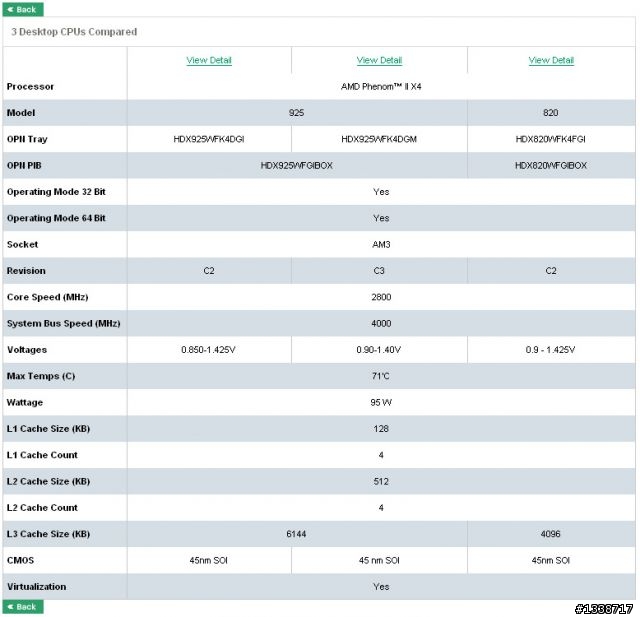This screenshot has height=617, width=640.
Task: Click the Core Speed value '2800'
Action: [x=381, y=297]
